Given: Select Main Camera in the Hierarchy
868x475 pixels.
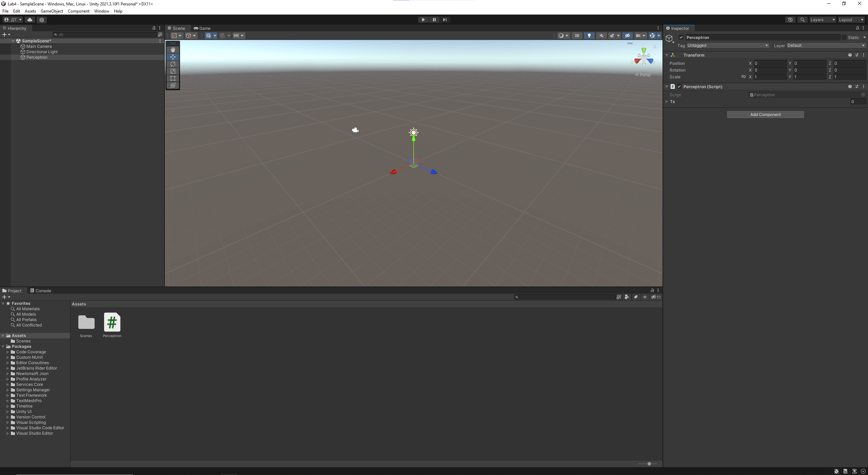Looking at the screenshot, I should click(x=39, y=46).
